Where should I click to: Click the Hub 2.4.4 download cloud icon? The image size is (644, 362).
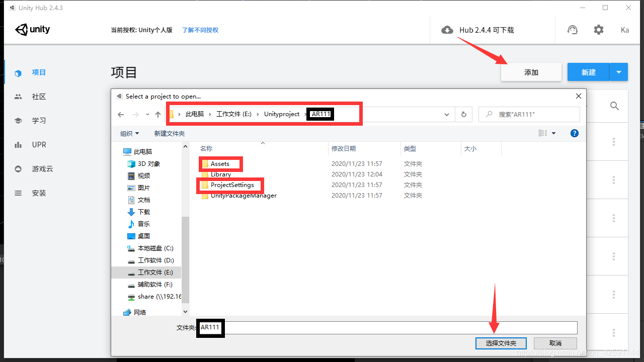[447, 30]
